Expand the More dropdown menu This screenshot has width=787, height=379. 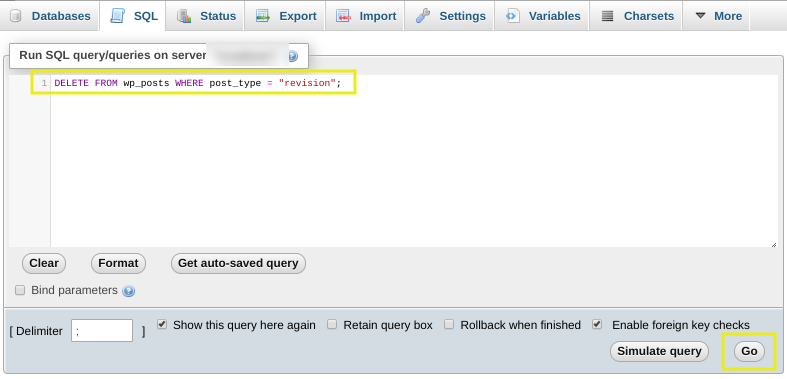717,16
